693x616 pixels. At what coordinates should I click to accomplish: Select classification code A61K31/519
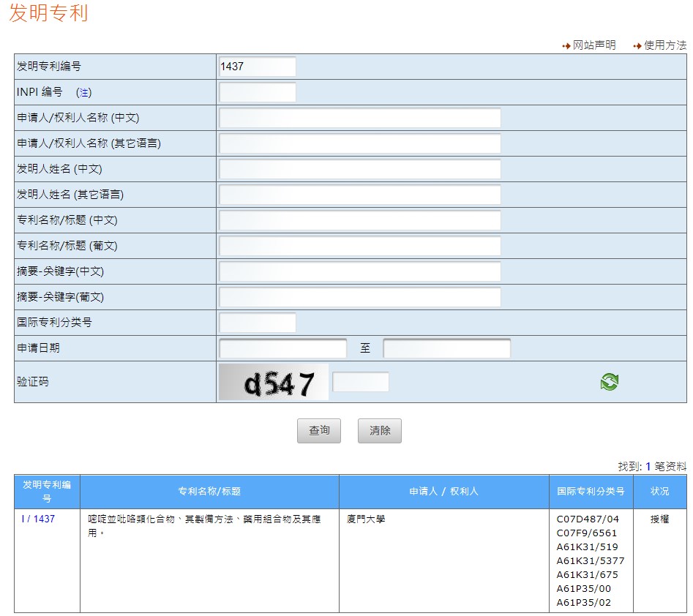click(587, 546)
